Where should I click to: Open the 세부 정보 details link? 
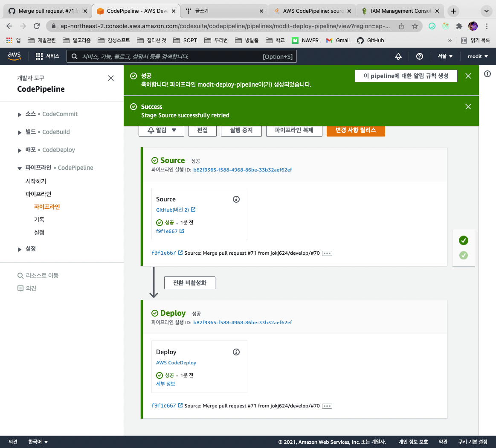coord(165,384)
